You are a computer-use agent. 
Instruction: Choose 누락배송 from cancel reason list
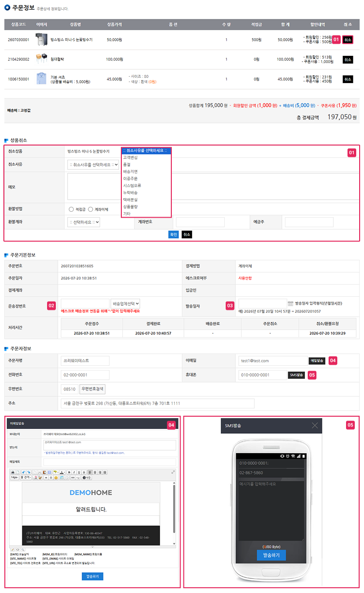[146, 193]
